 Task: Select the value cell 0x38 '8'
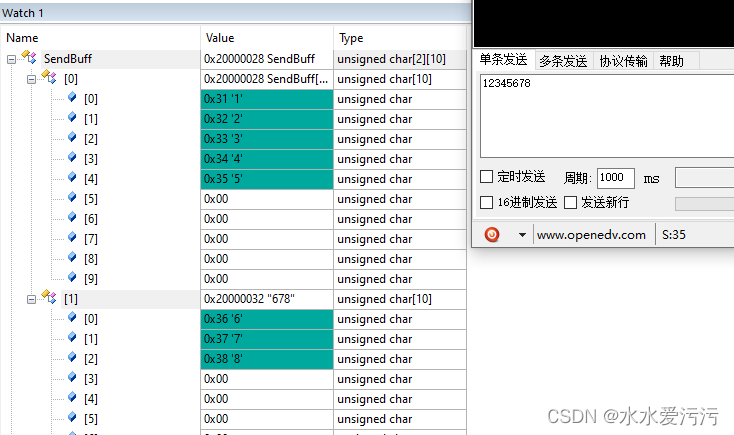267,359
